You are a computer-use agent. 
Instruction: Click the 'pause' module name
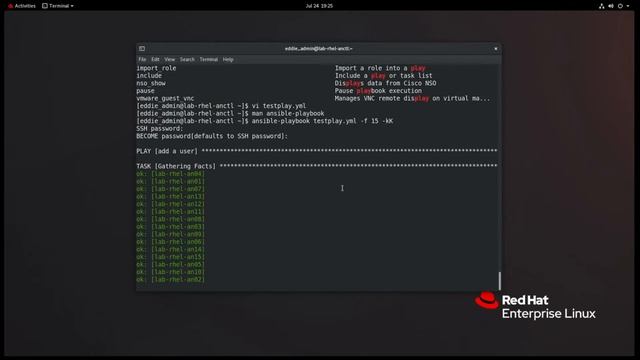click(145, 91)
